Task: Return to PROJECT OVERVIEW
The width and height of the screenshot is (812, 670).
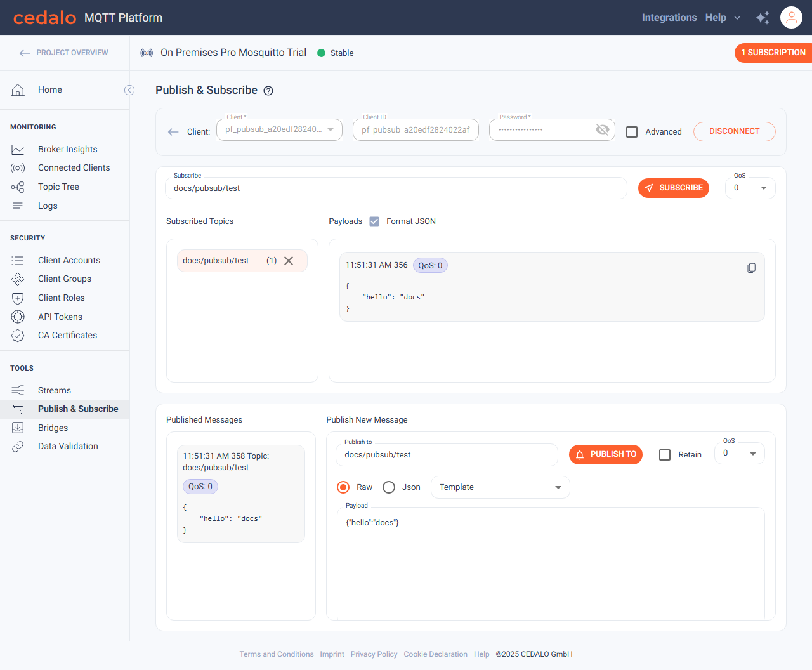Action: tap(72, 53)
